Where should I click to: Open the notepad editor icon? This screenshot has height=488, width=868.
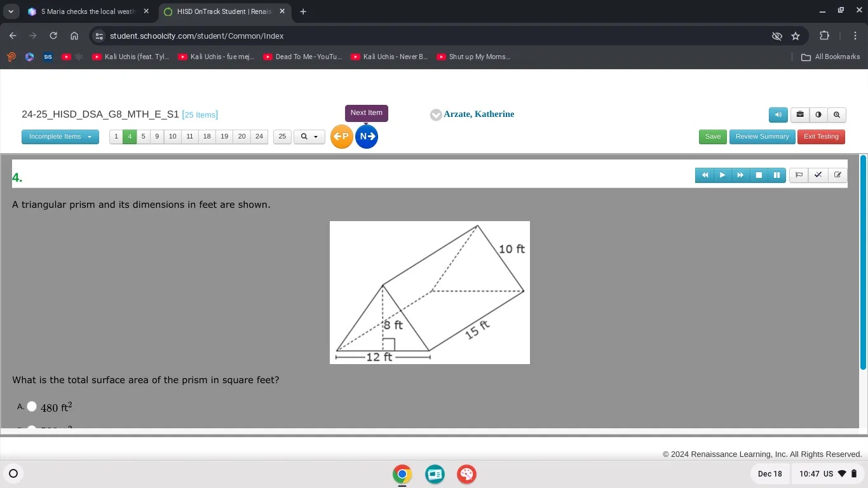point(837,175)
